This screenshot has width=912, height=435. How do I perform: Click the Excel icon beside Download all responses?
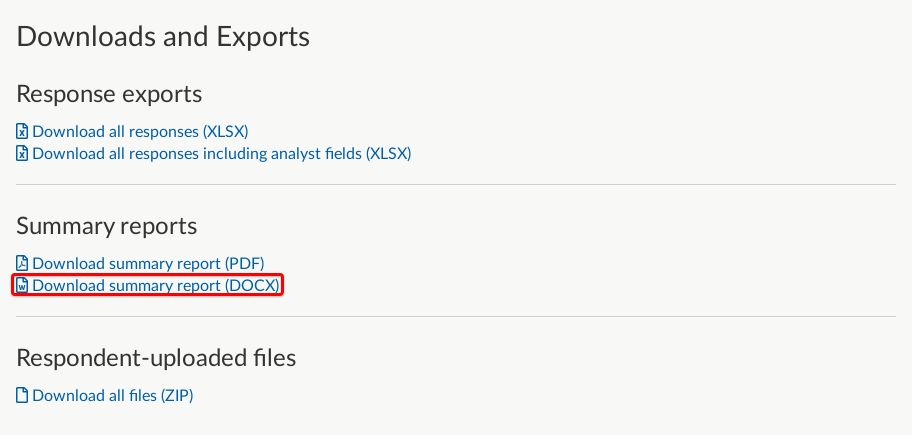(22, 131)
